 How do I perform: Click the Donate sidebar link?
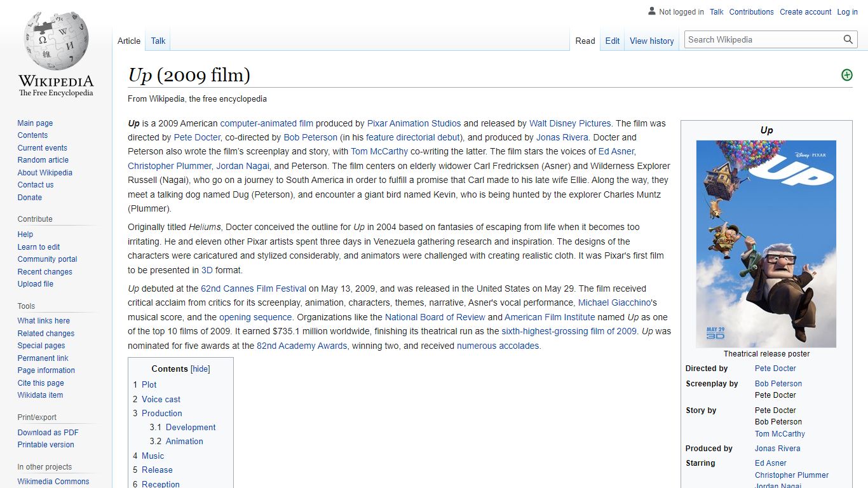click(x=30, y=198)
